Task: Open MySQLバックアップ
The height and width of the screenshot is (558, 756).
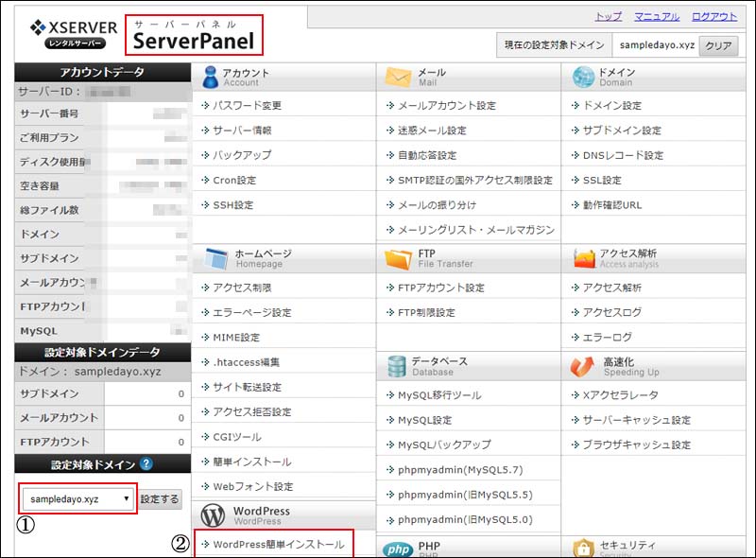Action: [444, 445]
